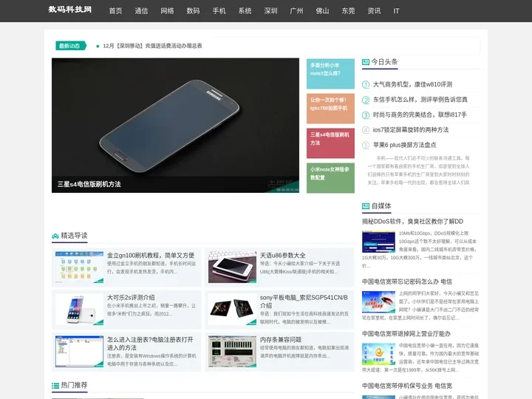Open 中国电信宽带退掉网上营业厅能办 title
Viewport: 532px width, 399px height.
[406, 334]
